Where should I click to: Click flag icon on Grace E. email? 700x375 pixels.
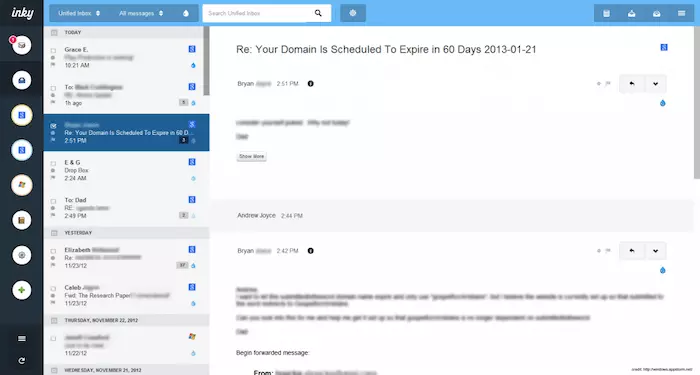[x=53, y=65]
